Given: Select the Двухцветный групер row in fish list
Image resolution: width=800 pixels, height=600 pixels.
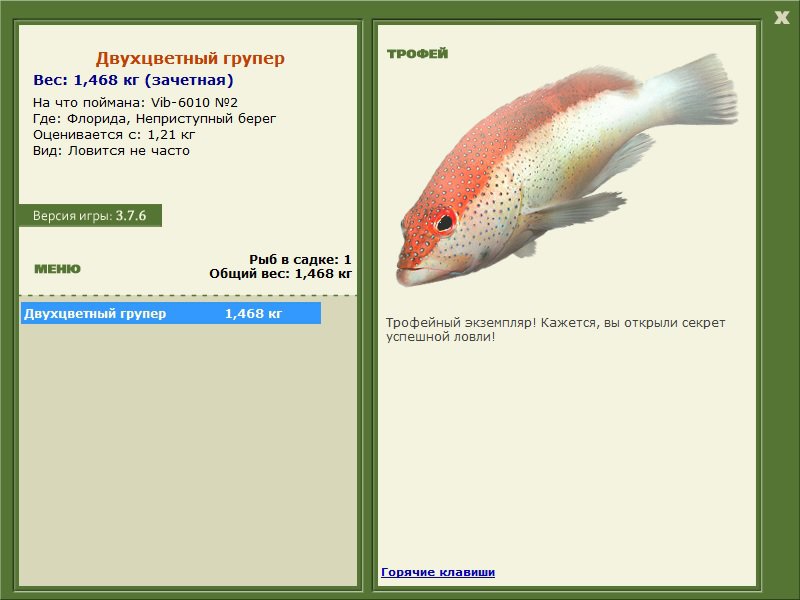Looking at the screenshot, I should pos(171,313).
